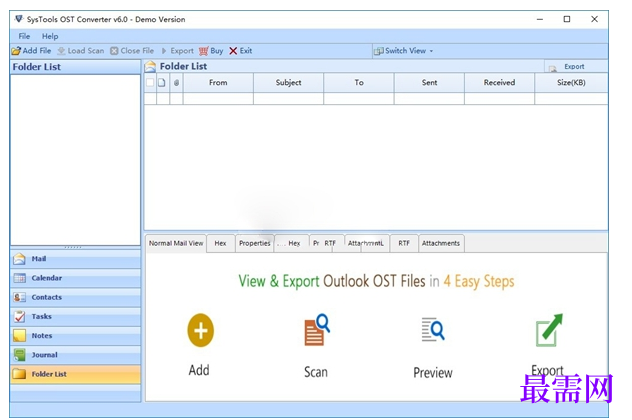This screenshot has width=632, height=420.
Task: Open the Journal section in the sidebar
Action: click(x=75, y=355)
